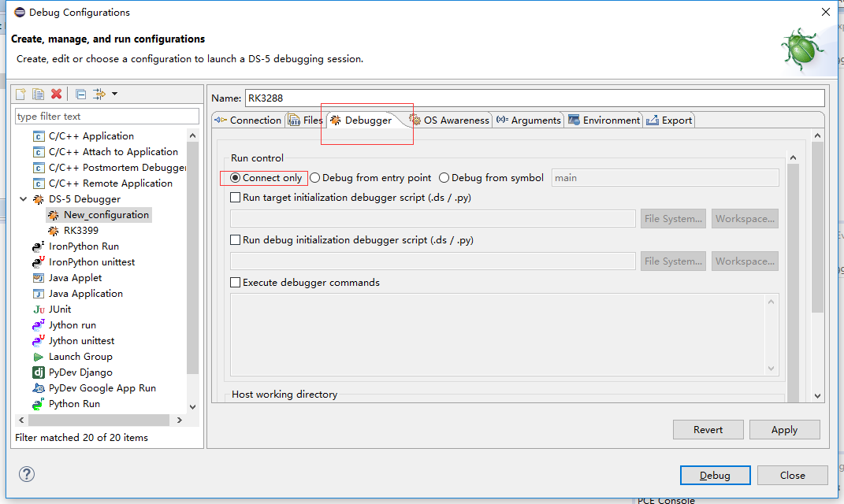Switch to the Arguments tab
Viewport: 844px width, 504px height.
[529, 120]
